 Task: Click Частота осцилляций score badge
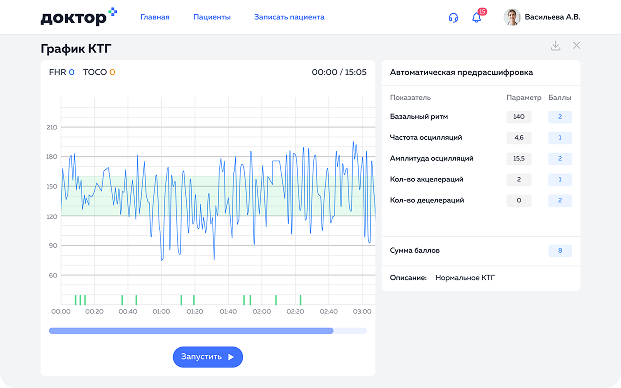tap(560, 138)
